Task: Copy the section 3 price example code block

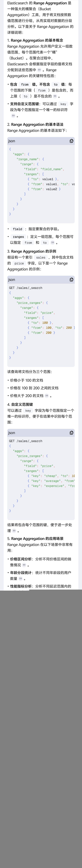Action: coord(72,279)
